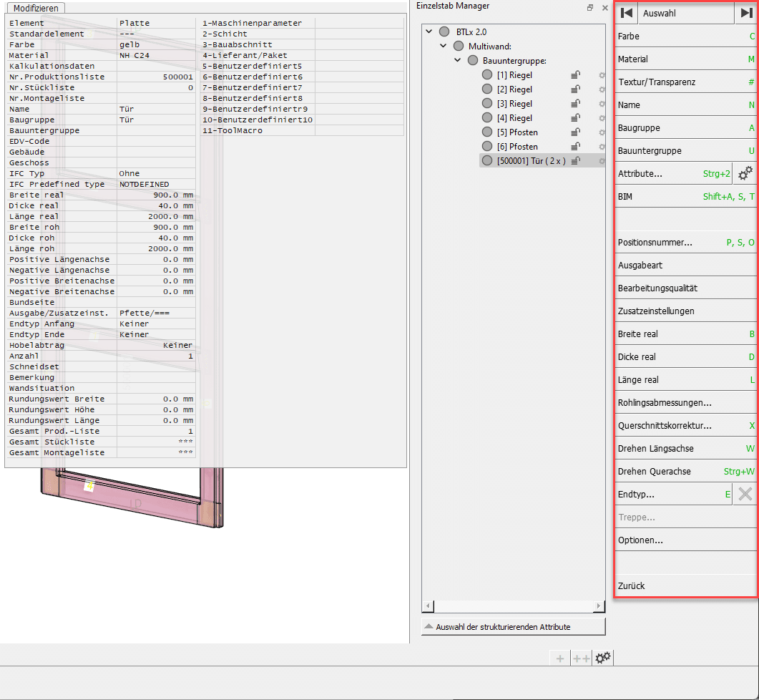Image resolution: width=759 pixels, height=700 pixels.
Task: Click 11-ToolMacro row label
Action: [x=232, y=130]
